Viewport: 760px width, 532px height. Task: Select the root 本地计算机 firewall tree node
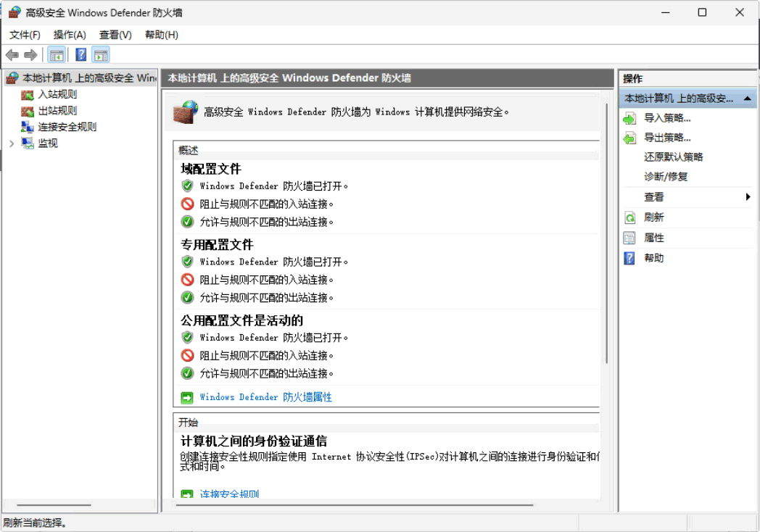(x=90, y=78)
